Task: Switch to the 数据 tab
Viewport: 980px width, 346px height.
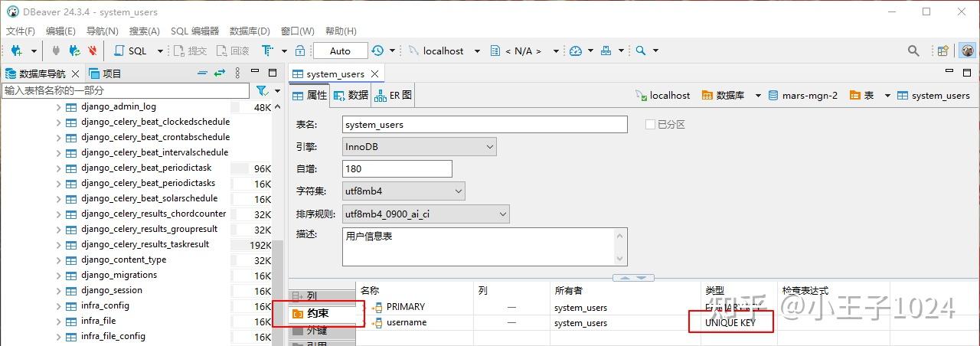Action: pyautogui.click(x=351, y=96)
